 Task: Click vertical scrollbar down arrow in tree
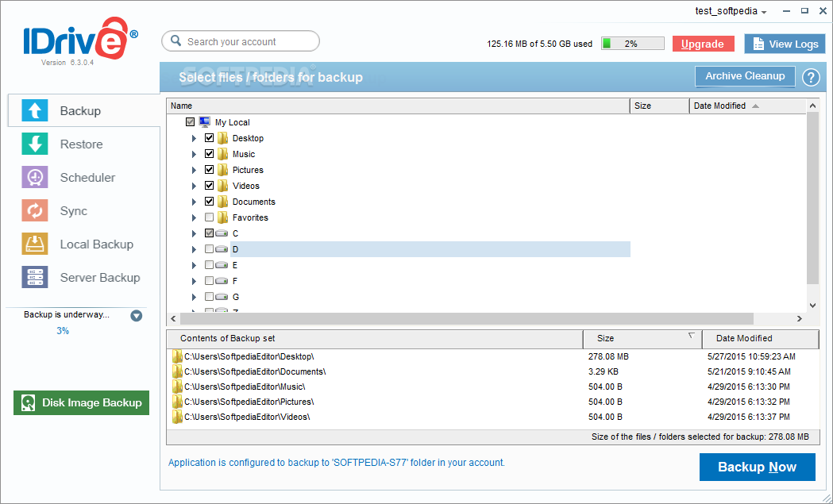coord(812,306)
